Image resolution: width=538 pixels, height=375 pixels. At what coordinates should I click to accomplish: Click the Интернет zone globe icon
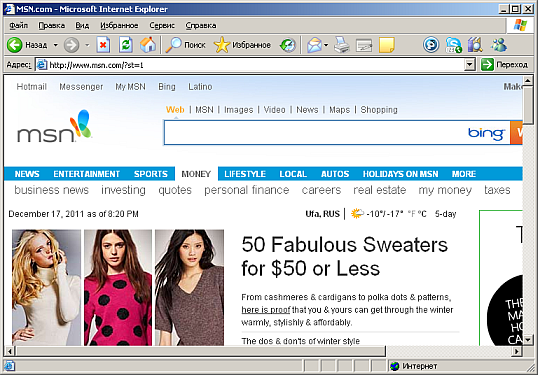click(x=395, y=366)
